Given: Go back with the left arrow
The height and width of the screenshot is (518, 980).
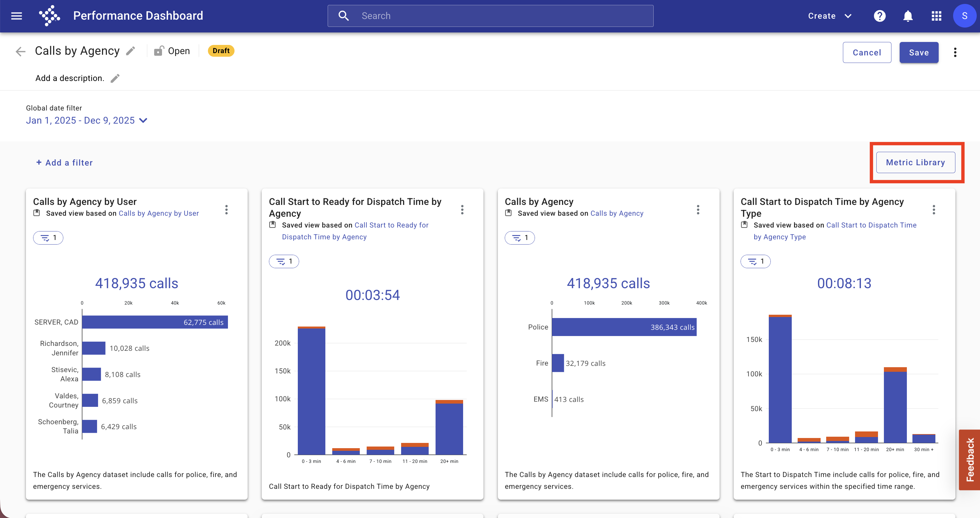Looking at the screenshot, I should [x=20, y=51].
